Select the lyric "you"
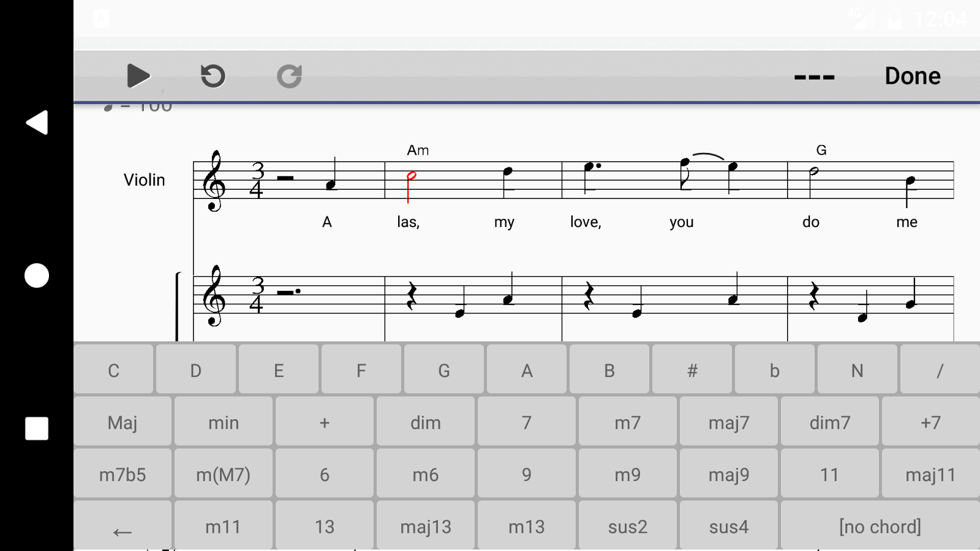980x551 pixels. (x=682, y=222)
